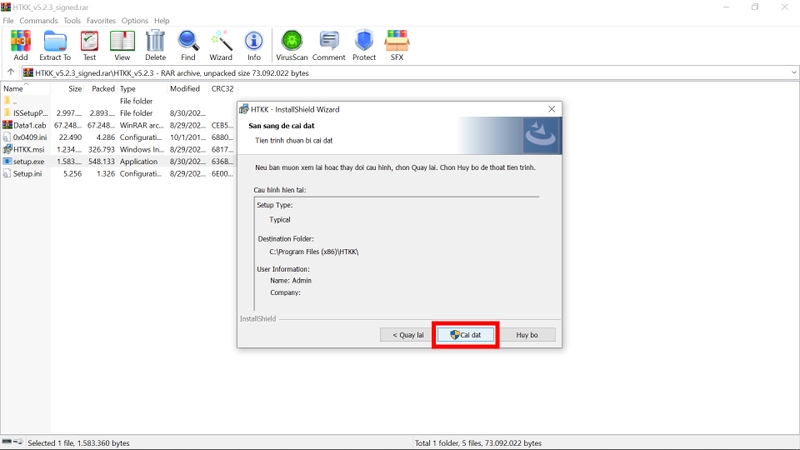This screenshot has width=800, height=450.
Task: Start VirusScan on archive
Action: coord(292,45)
